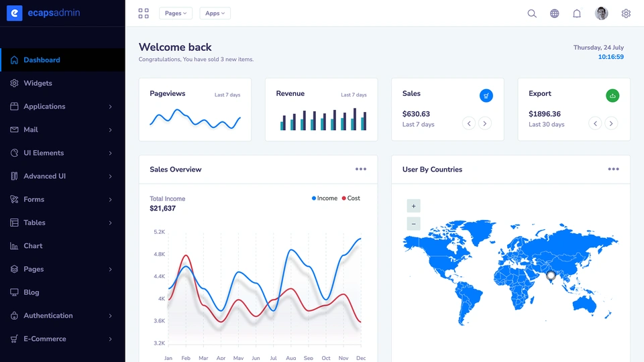Open User By Countries three-dot menu
Image resolution: width=644 pixels, height=362 pixels.
click(x=613, y=169)
